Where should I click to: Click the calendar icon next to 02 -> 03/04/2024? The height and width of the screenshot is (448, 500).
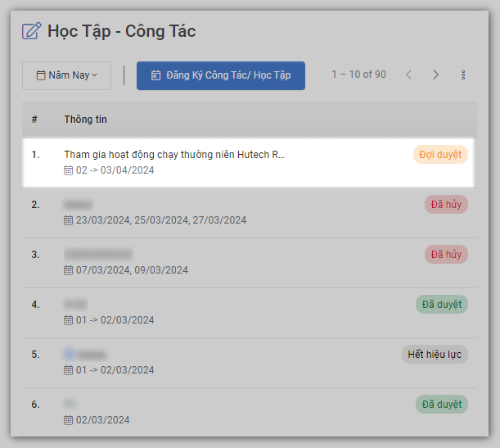pyautogui.click(x=69, y=170)
